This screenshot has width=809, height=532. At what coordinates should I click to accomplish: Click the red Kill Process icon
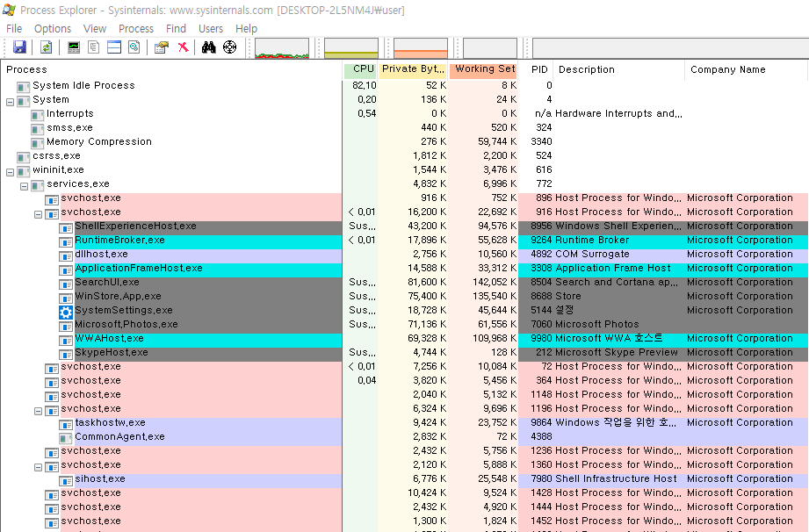183,47
